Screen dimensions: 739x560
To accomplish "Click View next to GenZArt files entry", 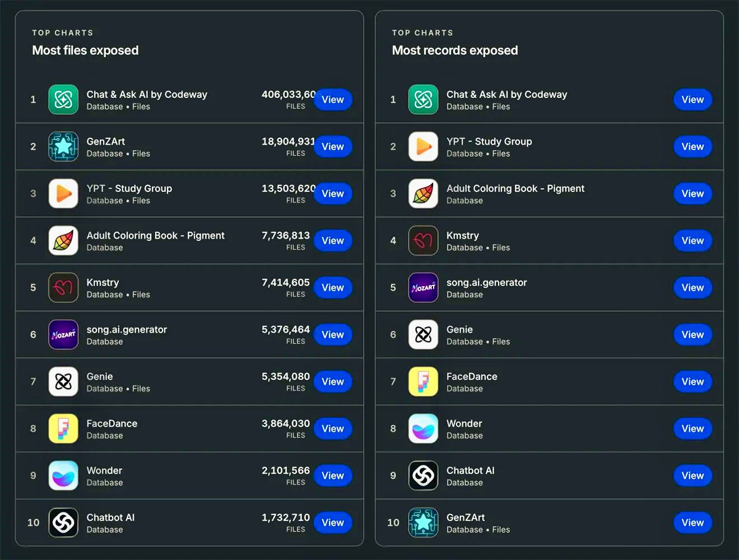I will pyautogui.click(x=333, y=146).
